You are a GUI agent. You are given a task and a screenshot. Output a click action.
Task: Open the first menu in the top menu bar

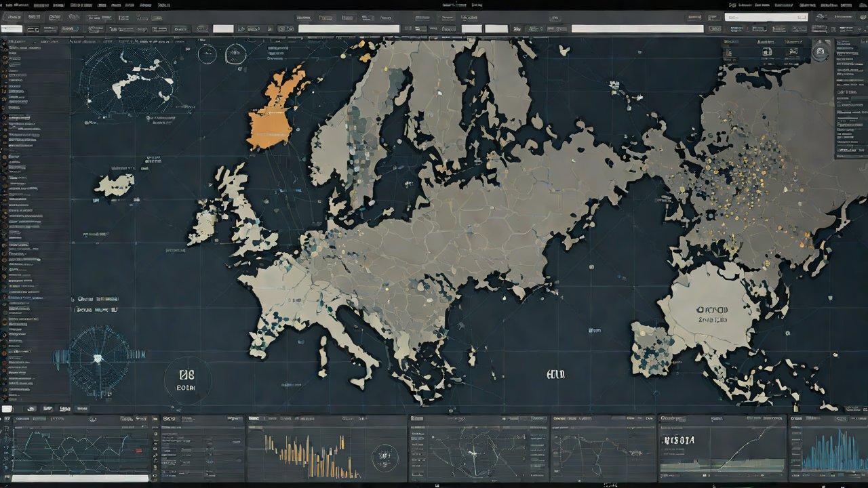[x=11, y=5]
